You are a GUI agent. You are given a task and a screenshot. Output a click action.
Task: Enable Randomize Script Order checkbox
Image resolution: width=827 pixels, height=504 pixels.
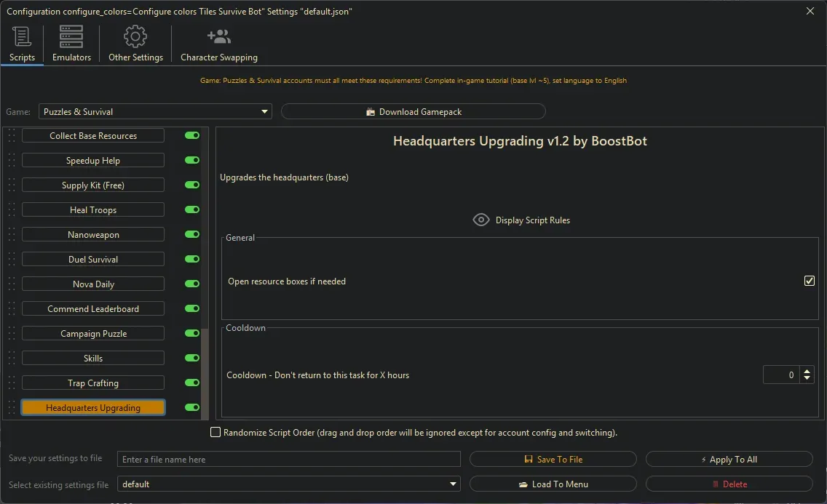tap(215, 433)
